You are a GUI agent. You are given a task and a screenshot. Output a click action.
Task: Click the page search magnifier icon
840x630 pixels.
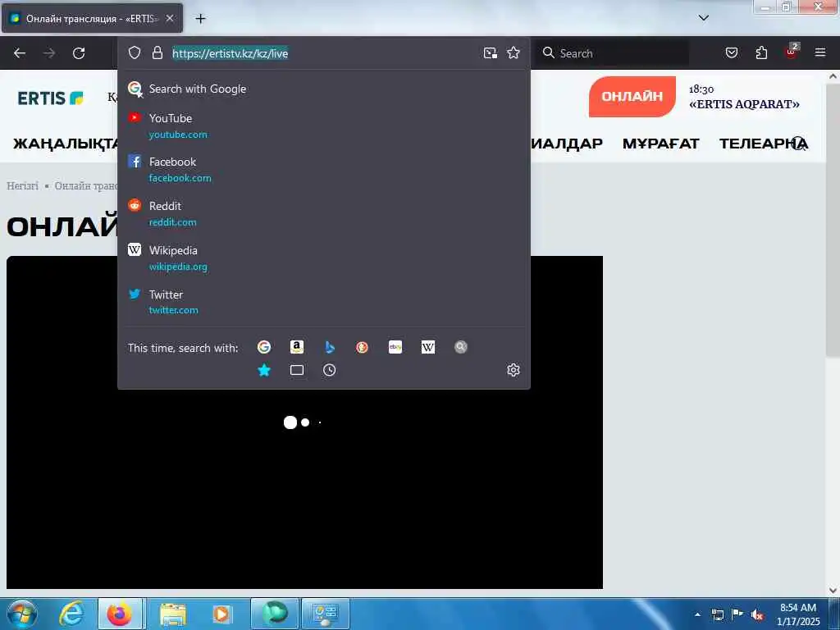click(799, 143)
